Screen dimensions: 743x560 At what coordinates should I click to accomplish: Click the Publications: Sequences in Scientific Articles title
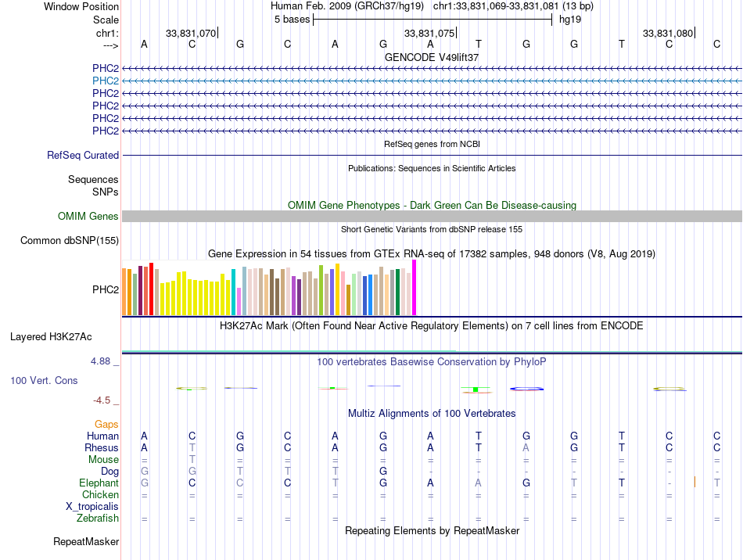coord(432,168)
